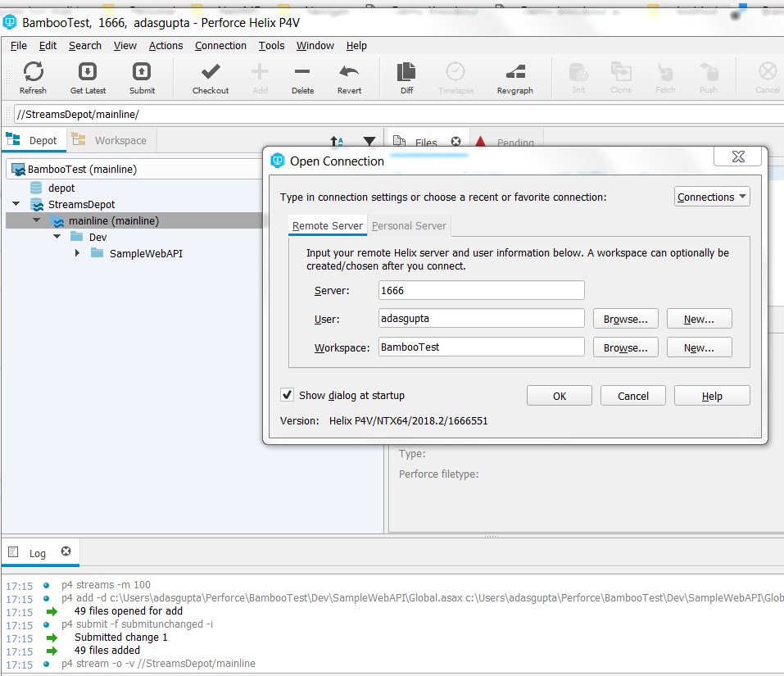The image size is (784, 676).
Task: Click the Checkout checkmark icon
Action: [x=211, y=72]
